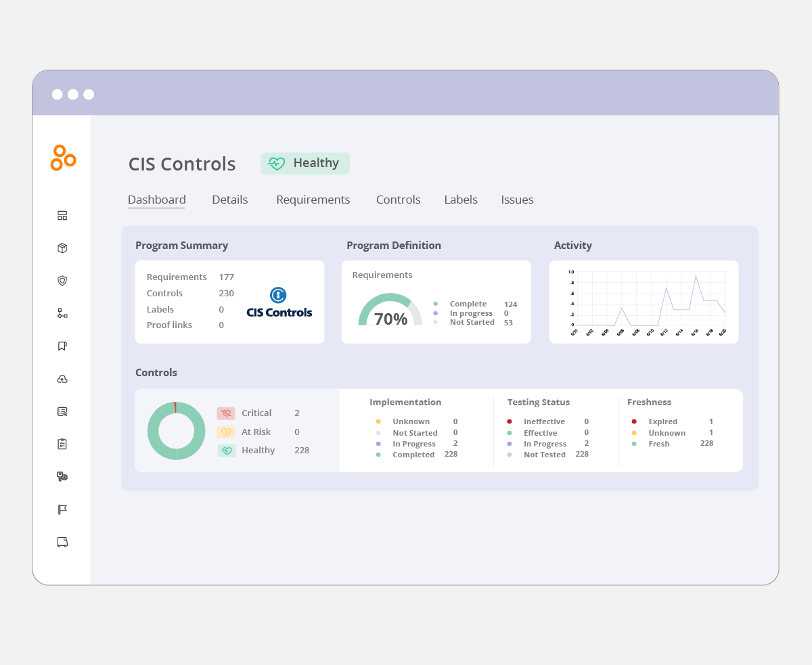
Task: Open the Requirements tab
Action: click(313, 200)
